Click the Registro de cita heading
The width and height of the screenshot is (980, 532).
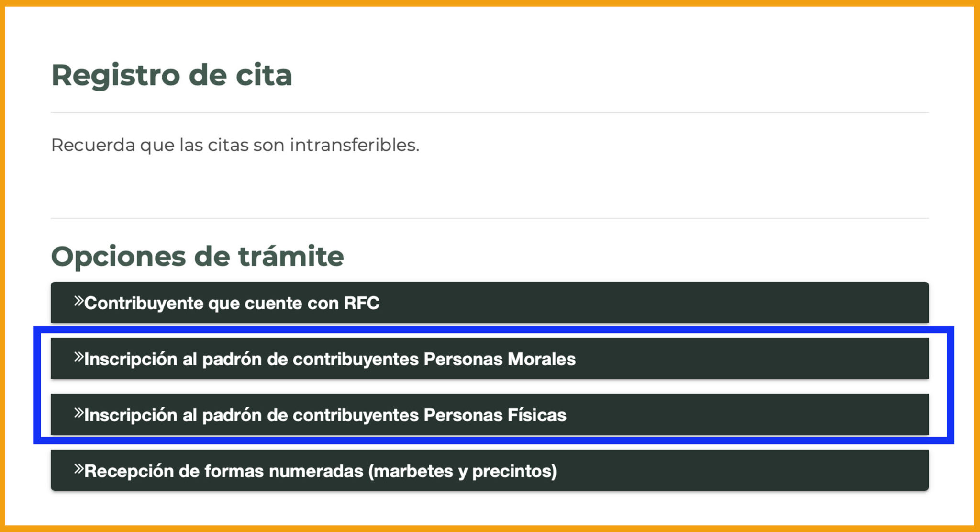pos(172,75)
